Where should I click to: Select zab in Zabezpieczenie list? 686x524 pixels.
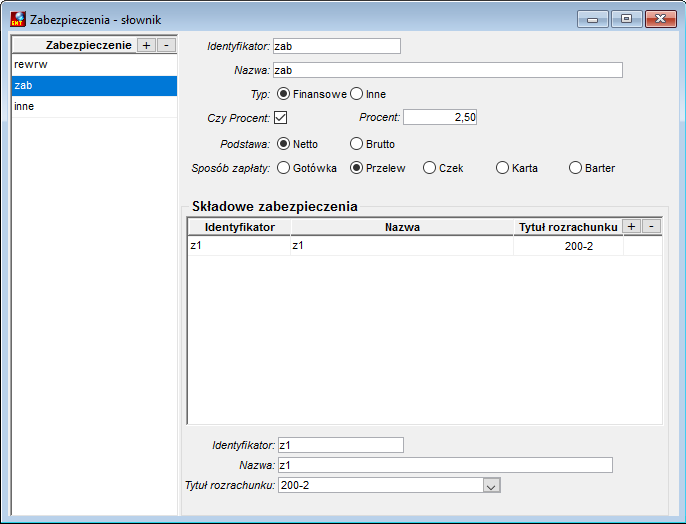click(94, 86)
